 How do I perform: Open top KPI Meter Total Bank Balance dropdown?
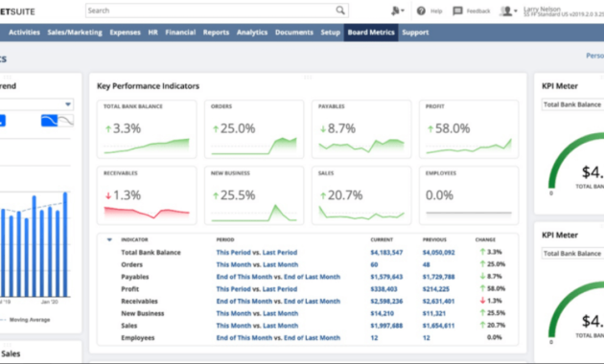pyautogui.click(x=572, y=104)
